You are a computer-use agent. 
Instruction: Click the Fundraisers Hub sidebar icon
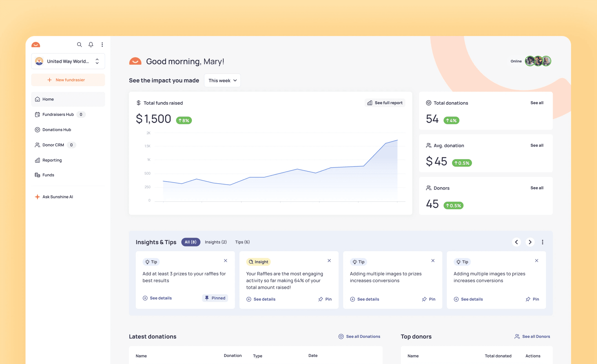[37, 114]
